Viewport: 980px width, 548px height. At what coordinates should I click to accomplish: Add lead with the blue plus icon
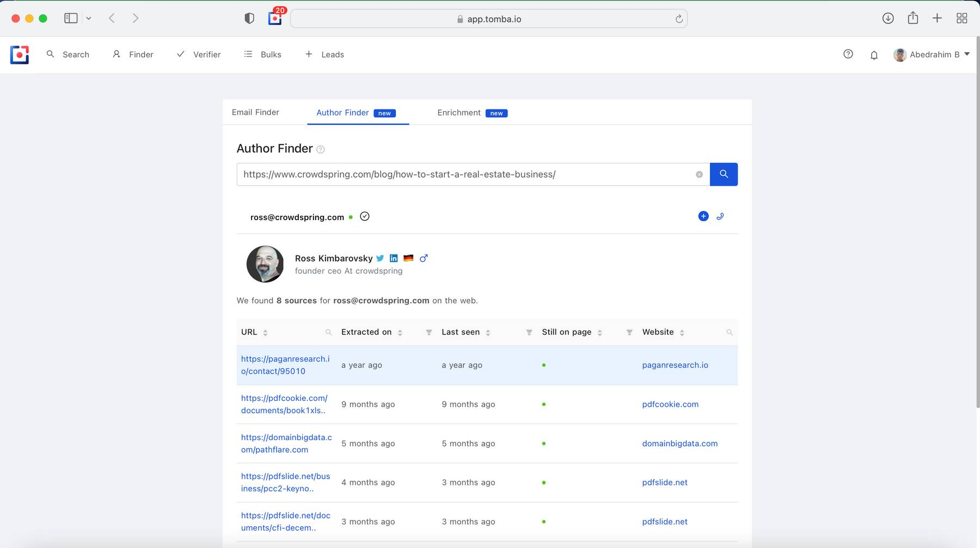(703, 216)
